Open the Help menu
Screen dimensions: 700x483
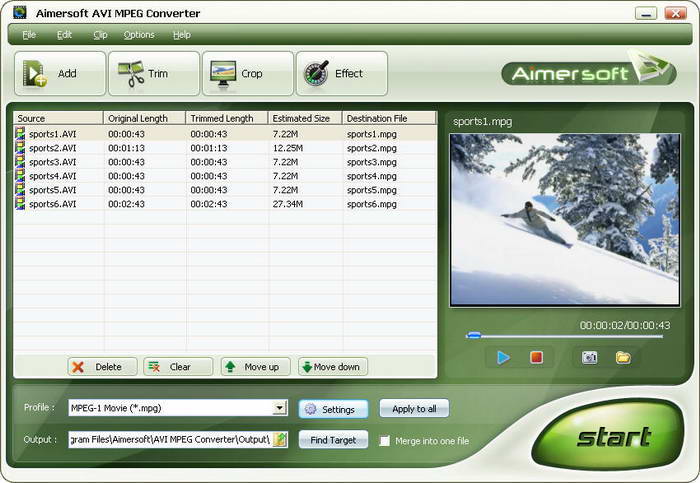182,35
